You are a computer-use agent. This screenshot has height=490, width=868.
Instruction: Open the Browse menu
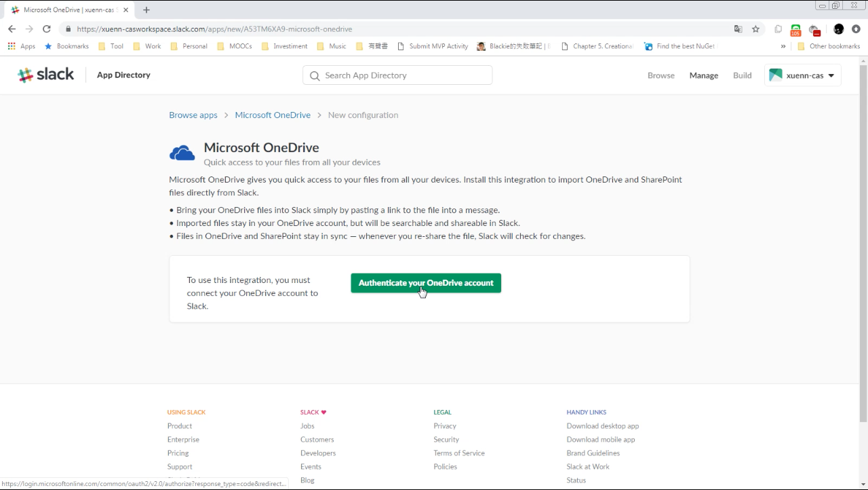[x=661, y=75]
